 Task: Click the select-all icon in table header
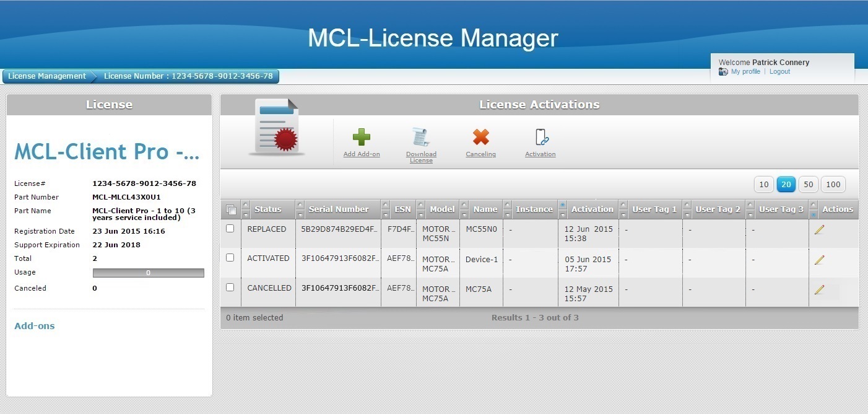point(231,209)
